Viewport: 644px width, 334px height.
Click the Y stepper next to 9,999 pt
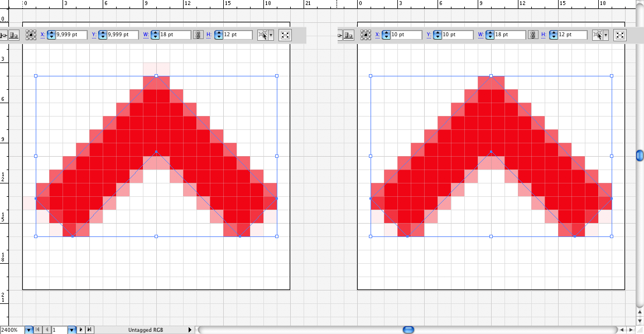(x=103, y=35)
